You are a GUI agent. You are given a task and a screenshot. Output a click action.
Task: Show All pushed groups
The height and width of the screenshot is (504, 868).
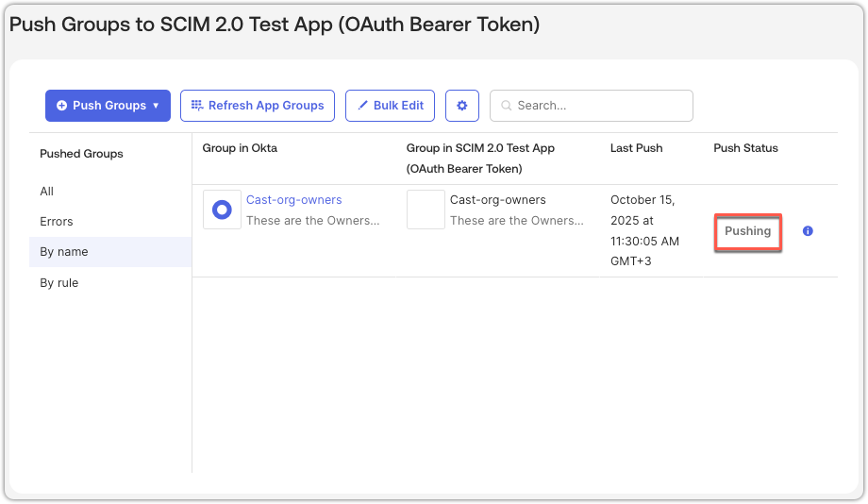click(x=47, y=192)
